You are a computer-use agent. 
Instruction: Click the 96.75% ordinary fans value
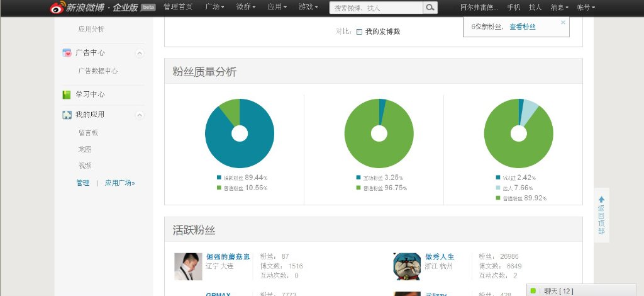396,188
